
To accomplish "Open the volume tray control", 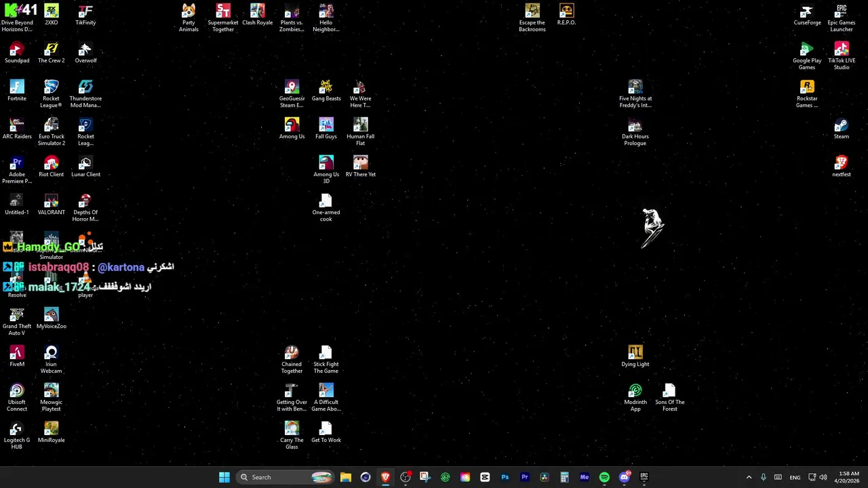I will [x=823, y=477].
